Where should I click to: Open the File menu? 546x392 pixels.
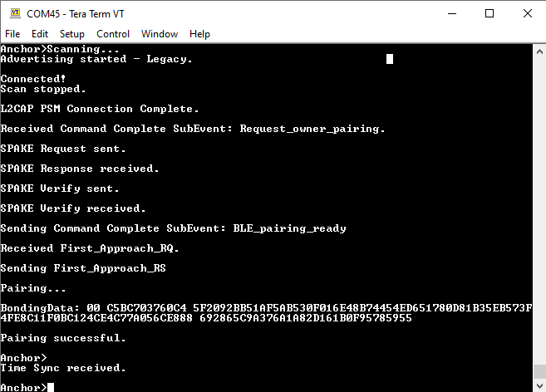coord(13,34)
